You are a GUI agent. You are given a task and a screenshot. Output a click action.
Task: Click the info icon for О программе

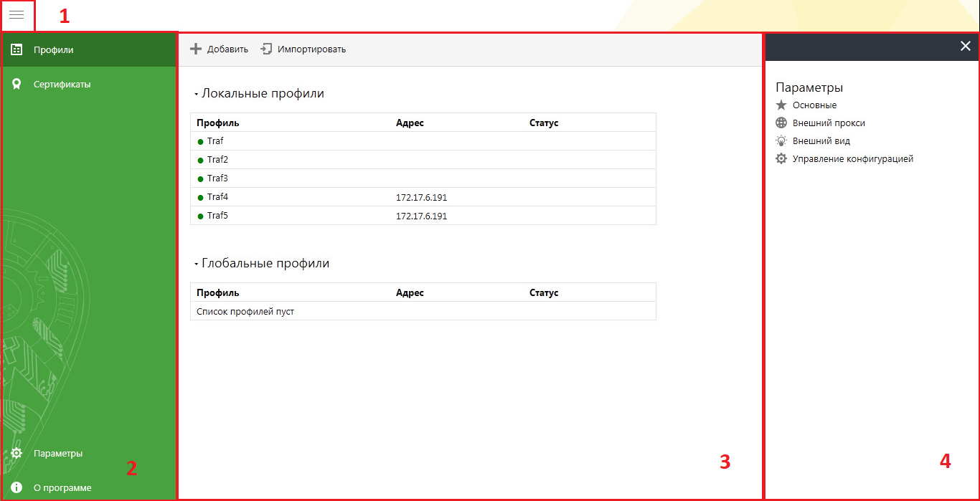click(17, 487)
